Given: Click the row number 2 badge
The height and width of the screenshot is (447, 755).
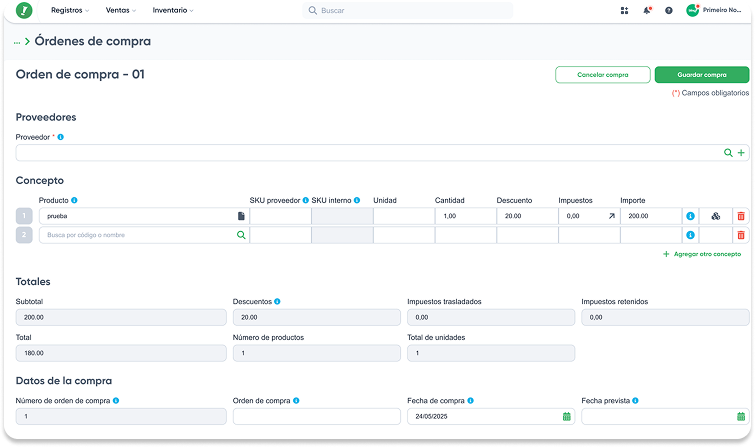Looking at the screenshot, I should click(24, 235).
